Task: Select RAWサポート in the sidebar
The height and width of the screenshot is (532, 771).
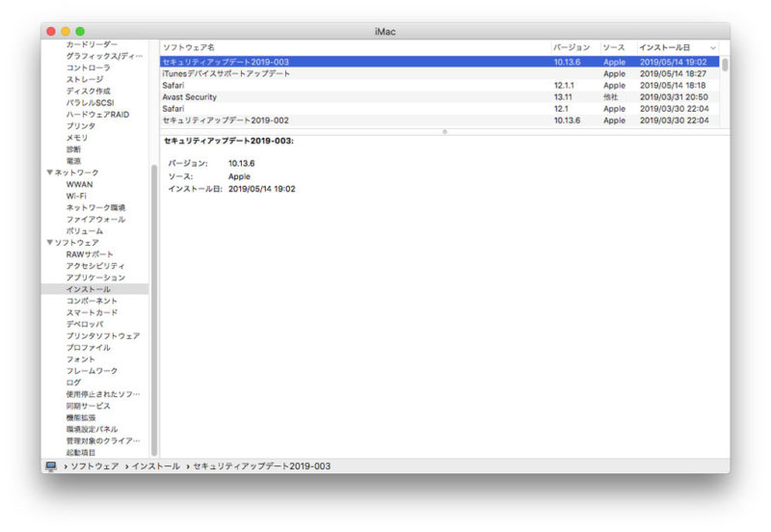Action: click(x=90, y=254)
